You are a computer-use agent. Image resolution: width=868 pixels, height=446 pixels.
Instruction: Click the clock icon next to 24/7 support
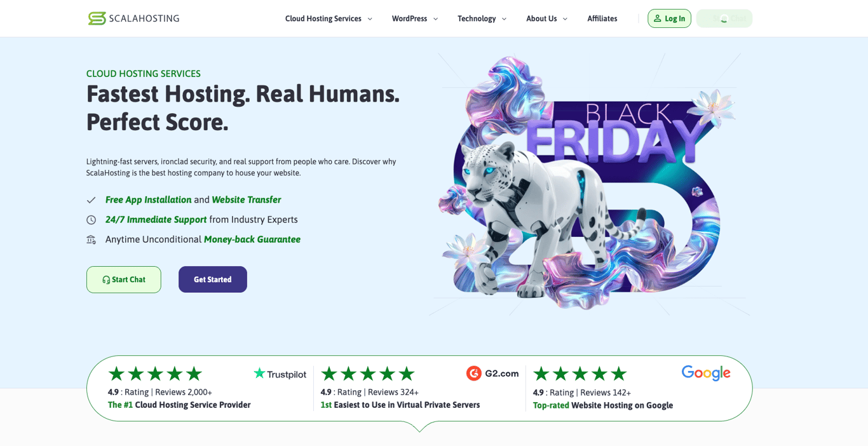pyautogui.click(x=91, y=219)
